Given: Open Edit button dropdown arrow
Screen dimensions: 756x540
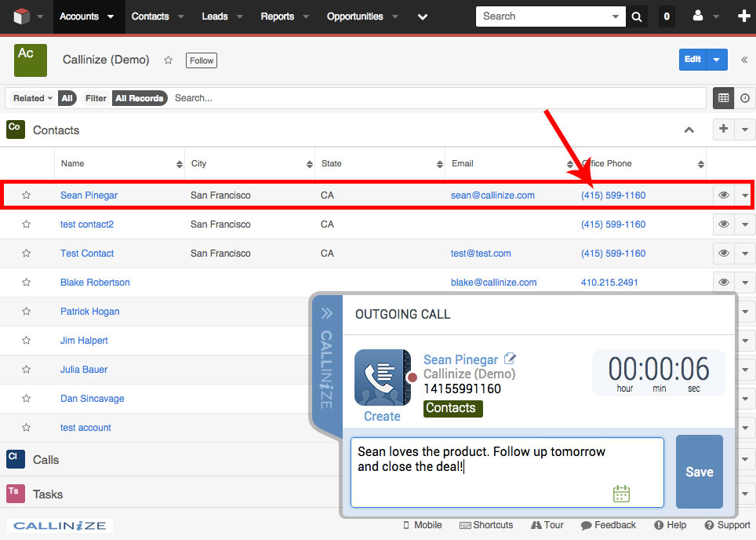Looking at the screenshot, I should coord(717,60).
